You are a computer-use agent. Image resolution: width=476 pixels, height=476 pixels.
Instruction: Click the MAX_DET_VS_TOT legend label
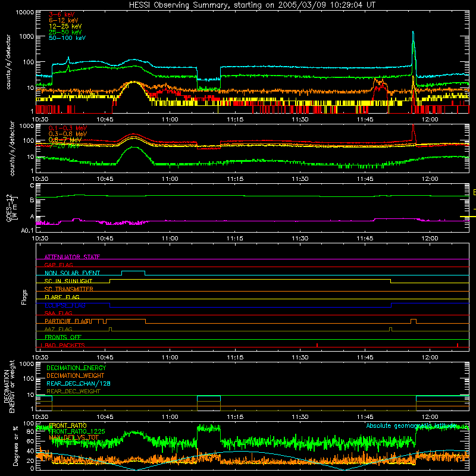pos(74,437)
